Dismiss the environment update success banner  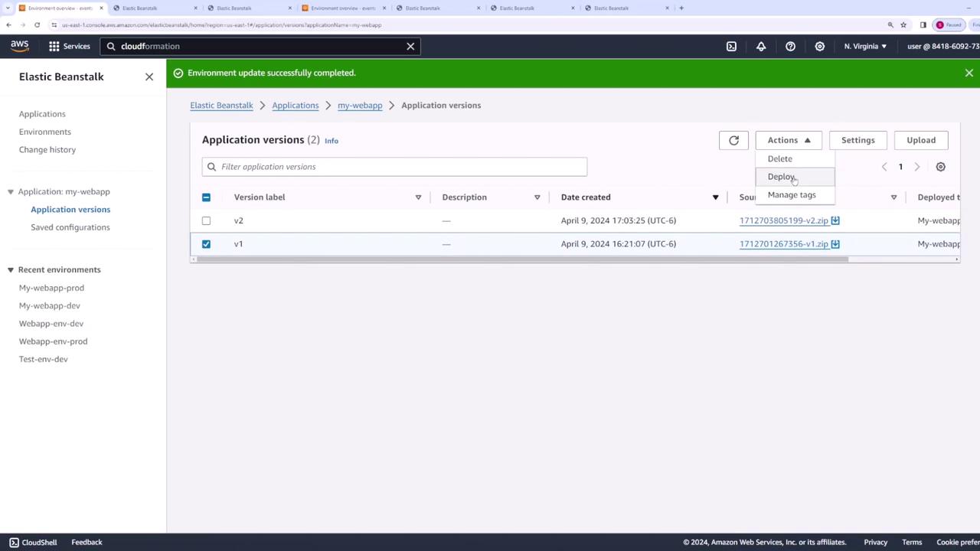969,73
